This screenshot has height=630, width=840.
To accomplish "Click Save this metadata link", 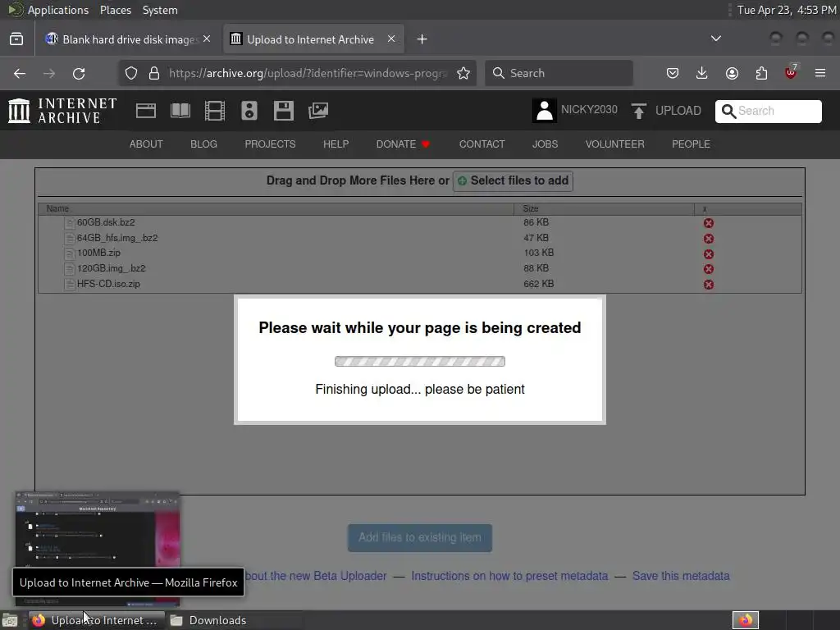I will pyautogui.click(x=681, y=576).
